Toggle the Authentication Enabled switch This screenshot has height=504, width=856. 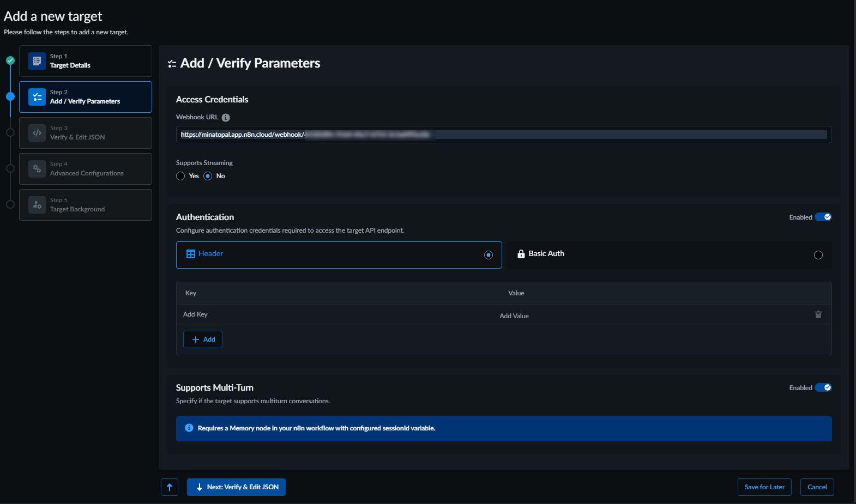tap(823, 217)
